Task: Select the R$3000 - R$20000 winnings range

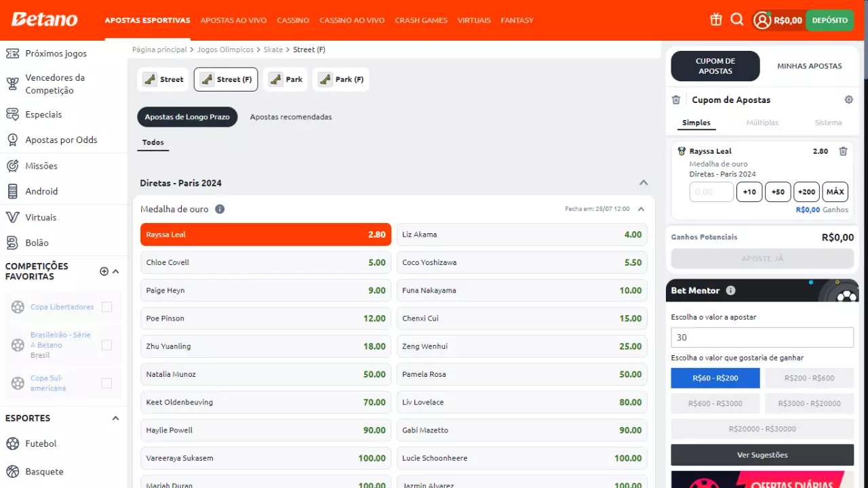Action: (x=809, y=403)
